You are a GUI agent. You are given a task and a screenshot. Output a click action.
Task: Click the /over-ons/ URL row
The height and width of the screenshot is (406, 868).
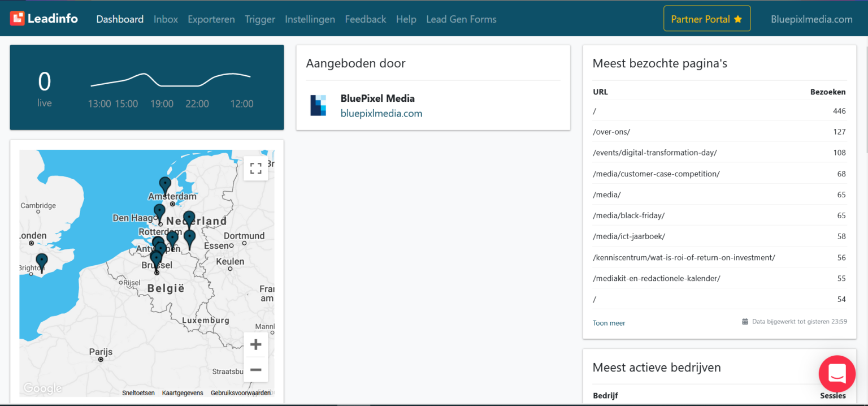tap(719, 132)
